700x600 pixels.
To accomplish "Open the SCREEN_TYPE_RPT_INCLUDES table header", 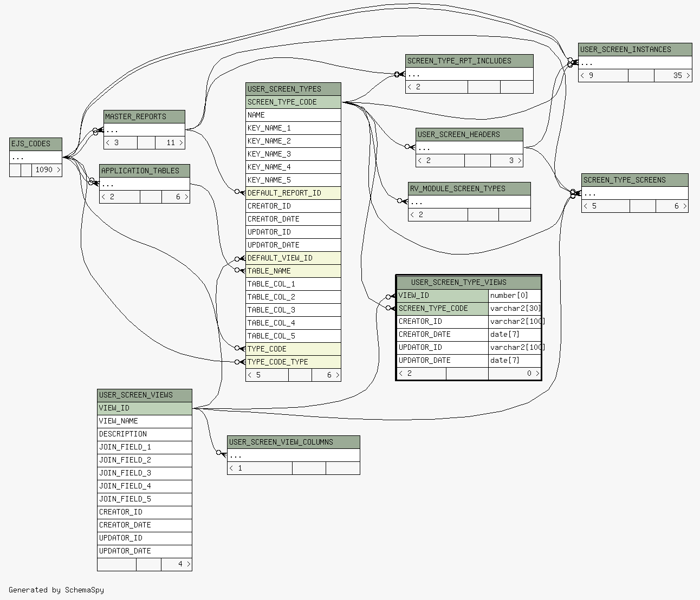I will tap(469, 61).
